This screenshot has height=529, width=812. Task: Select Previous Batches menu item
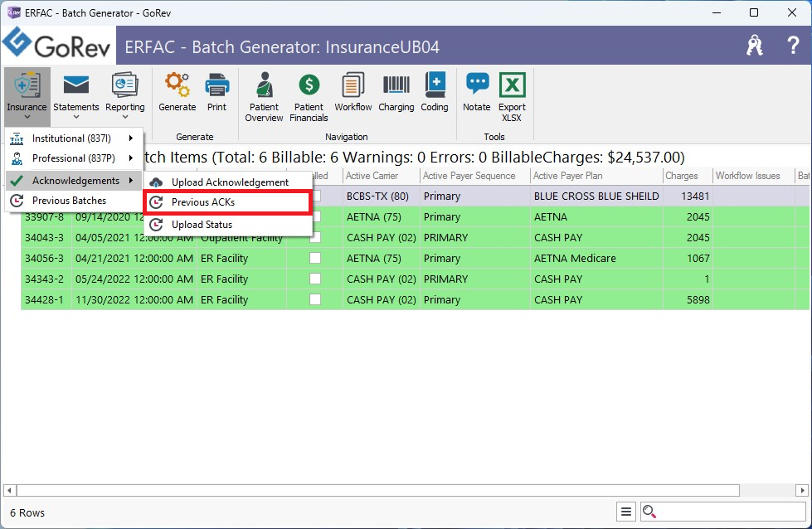74,201
